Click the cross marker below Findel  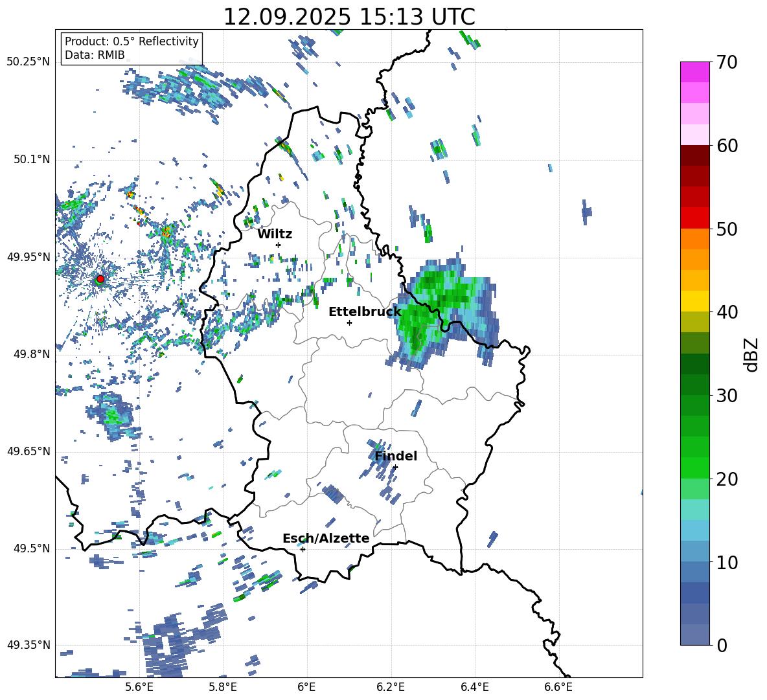tap(395, 467)
